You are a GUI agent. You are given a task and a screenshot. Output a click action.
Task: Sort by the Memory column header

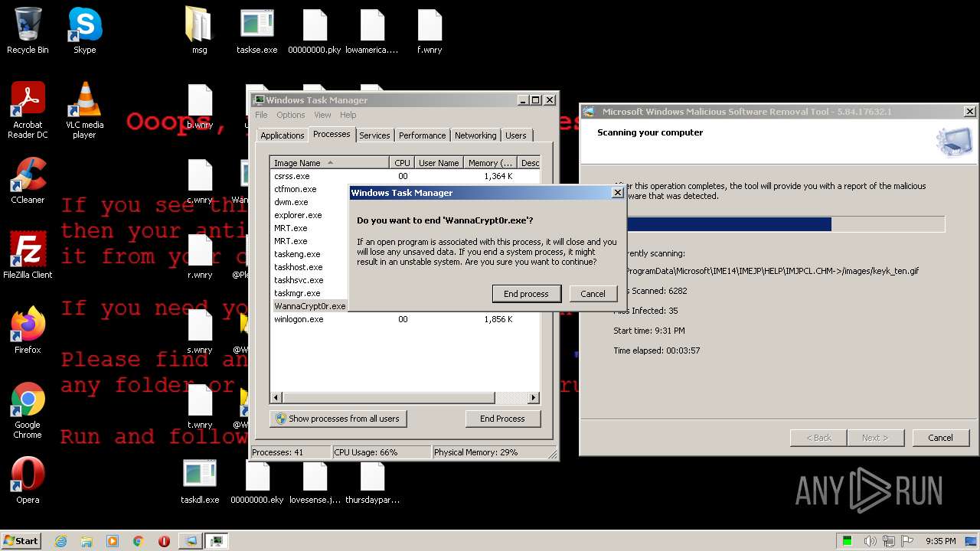click(x=490, y=163)
